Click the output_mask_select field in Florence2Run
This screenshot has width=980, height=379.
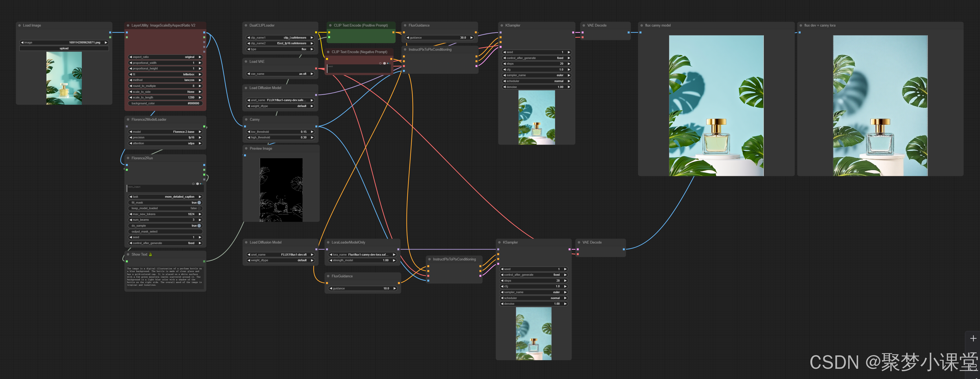coord(166,231)
